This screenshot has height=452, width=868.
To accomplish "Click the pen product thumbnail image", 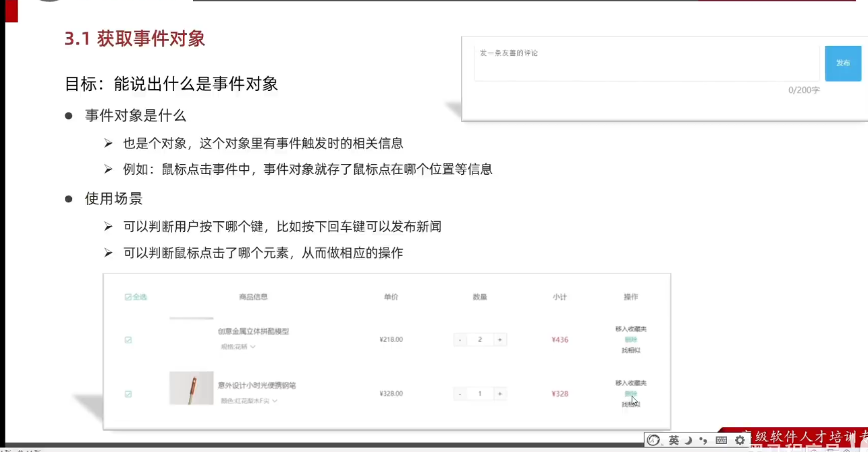I will (x=191, y=389).
